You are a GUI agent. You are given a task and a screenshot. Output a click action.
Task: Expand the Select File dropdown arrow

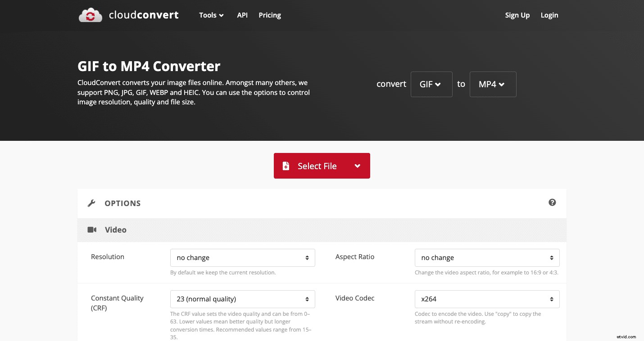click(x=358, y=166)
